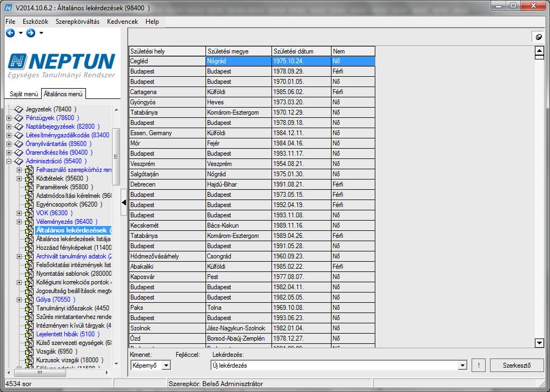Click the Órarendkészítés book icon

tap(19, 152)
